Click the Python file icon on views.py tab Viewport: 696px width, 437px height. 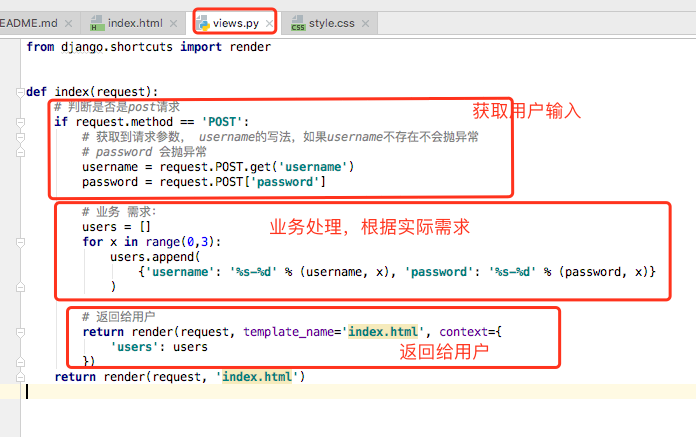point(203,23)
